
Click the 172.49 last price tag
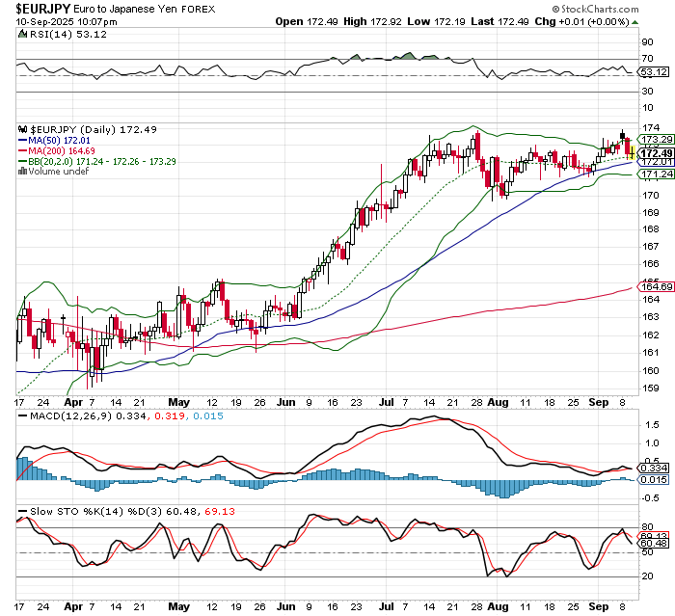coord(656,153)
